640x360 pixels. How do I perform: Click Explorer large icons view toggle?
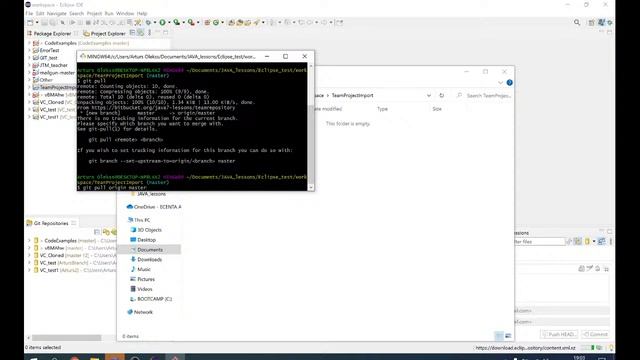coord(508,336)
